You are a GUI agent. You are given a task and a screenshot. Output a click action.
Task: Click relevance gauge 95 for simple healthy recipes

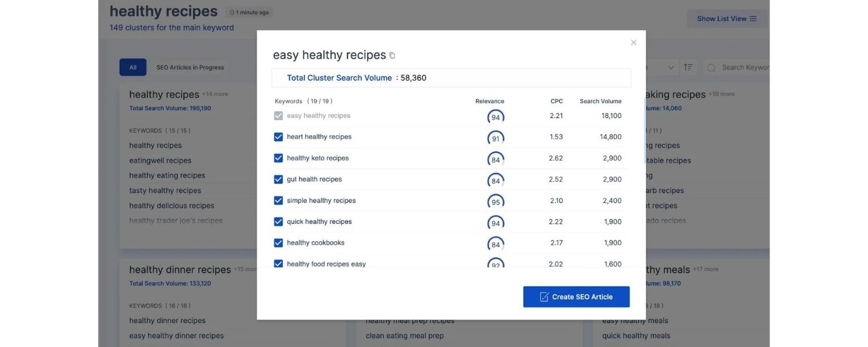pos(495,202)
